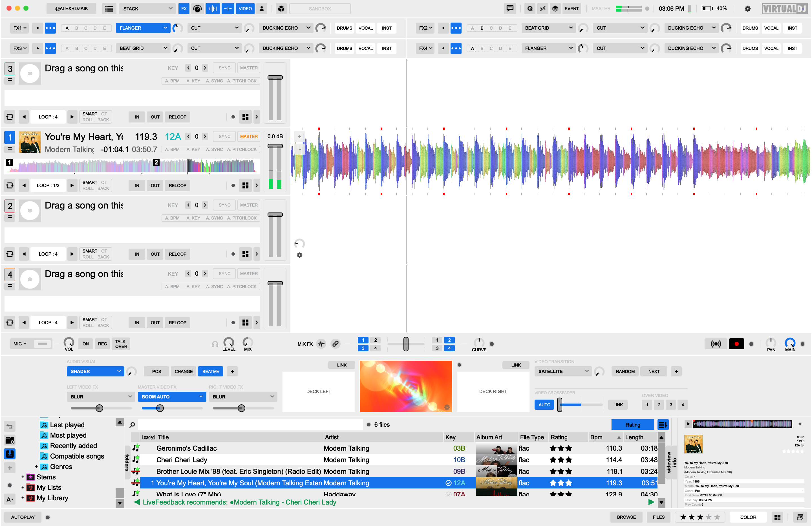The height and width of the screenshot is (526, 812).
Task: Click the deck 4 number badge
Action: (10, 274)
